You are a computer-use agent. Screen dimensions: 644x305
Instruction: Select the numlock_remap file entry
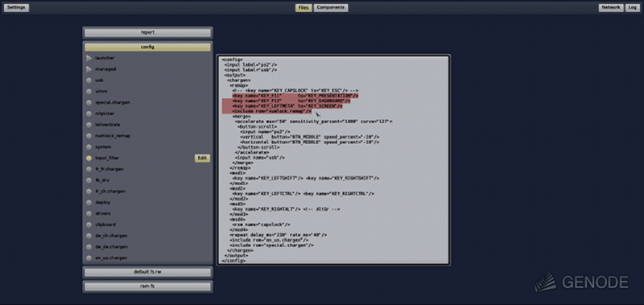(x=113, y=136)
